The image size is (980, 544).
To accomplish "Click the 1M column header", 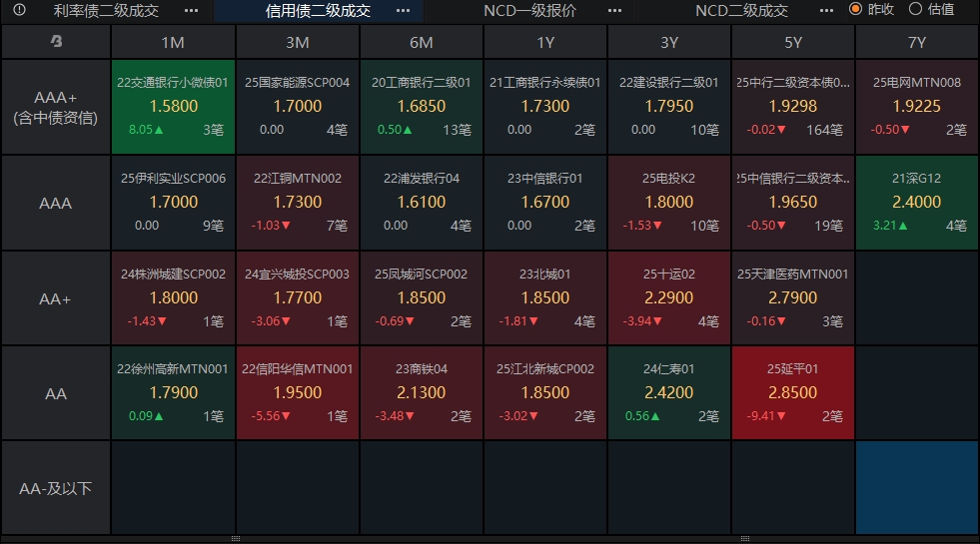I will [x=173, y=42].
